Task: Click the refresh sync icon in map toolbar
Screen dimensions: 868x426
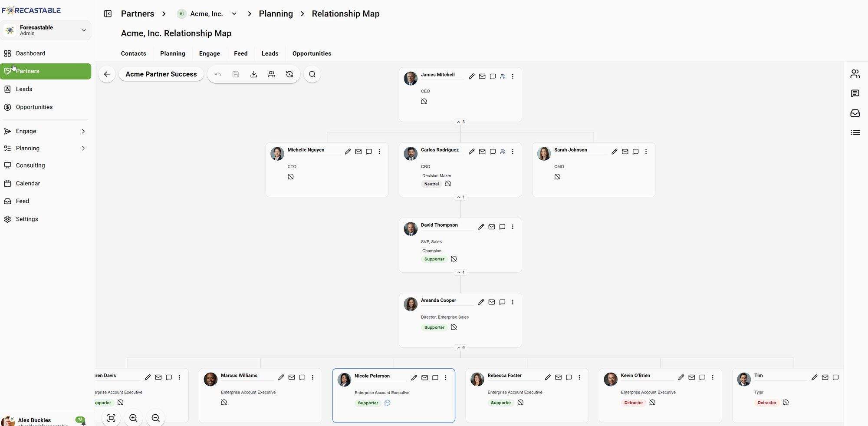Action: point(289,74)
